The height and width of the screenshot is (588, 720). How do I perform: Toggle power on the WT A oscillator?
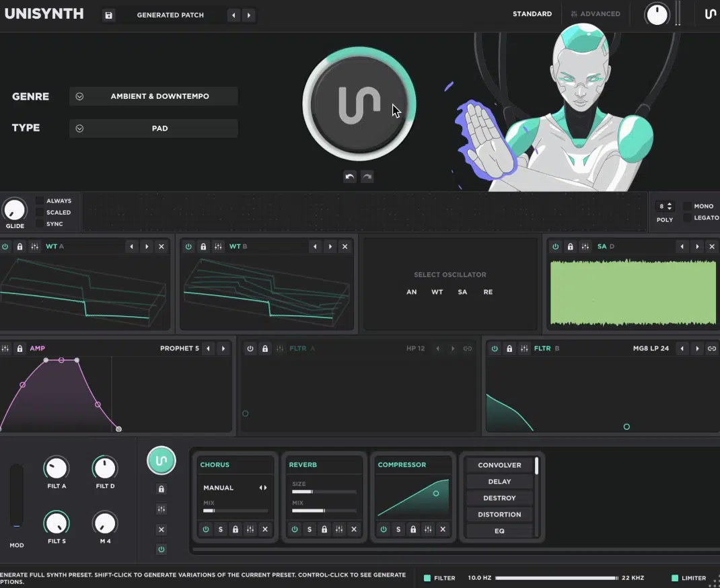5,246
